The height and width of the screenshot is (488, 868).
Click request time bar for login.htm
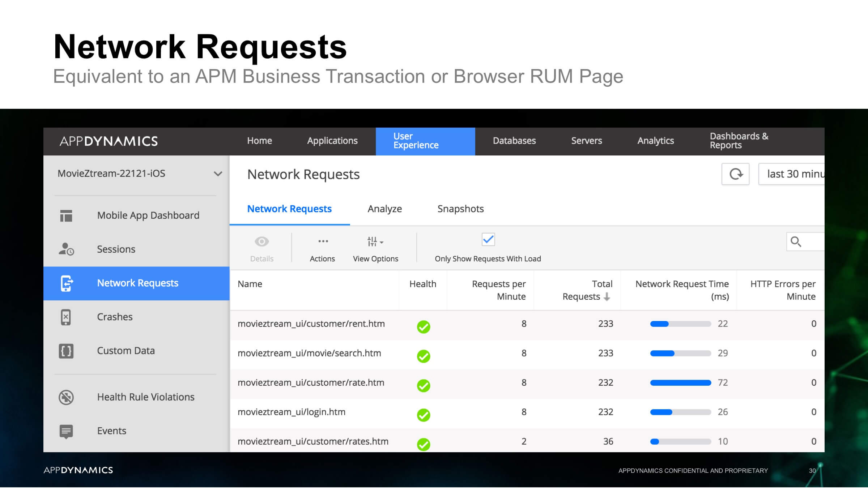(x=680, y=412)
